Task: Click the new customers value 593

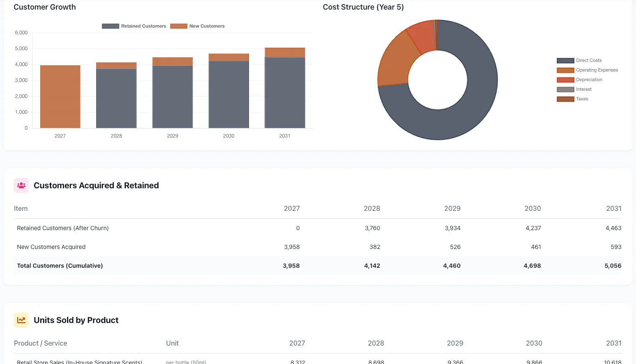Action: [x=616, y=247]
